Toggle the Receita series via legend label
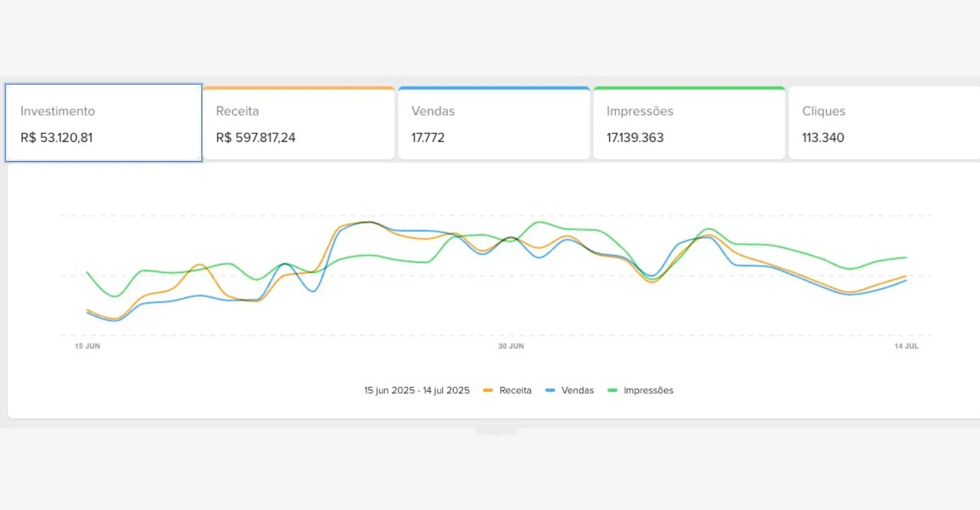This screenshot has height=510, width=980. [515, 391]
